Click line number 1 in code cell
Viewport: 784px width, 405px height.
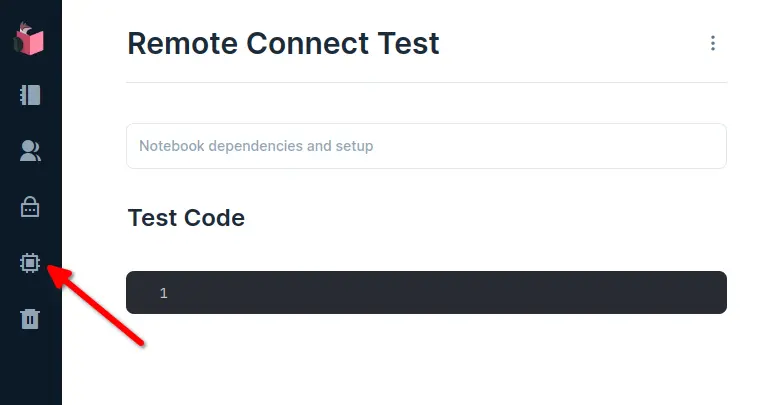164,293
